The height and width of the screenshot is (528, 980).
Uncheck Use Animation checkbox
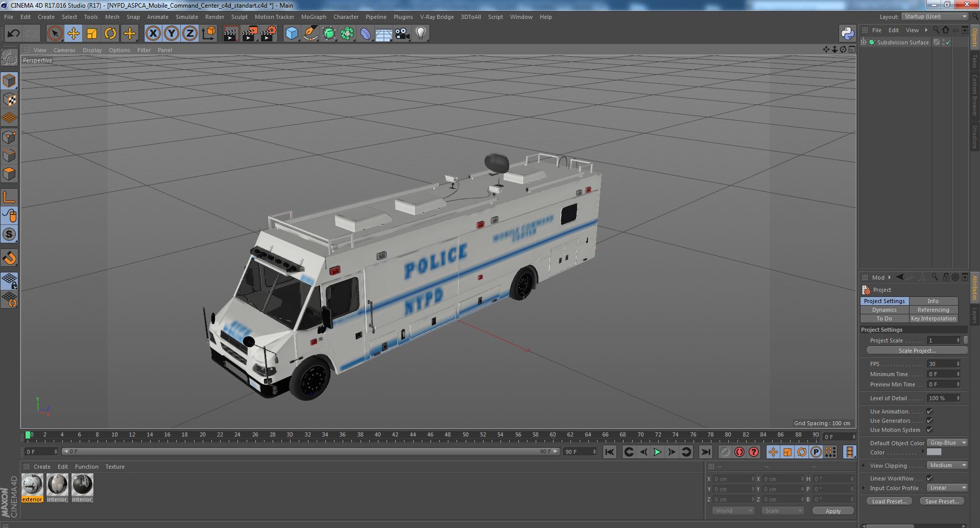pyautogui.click(x=929, y=411)
